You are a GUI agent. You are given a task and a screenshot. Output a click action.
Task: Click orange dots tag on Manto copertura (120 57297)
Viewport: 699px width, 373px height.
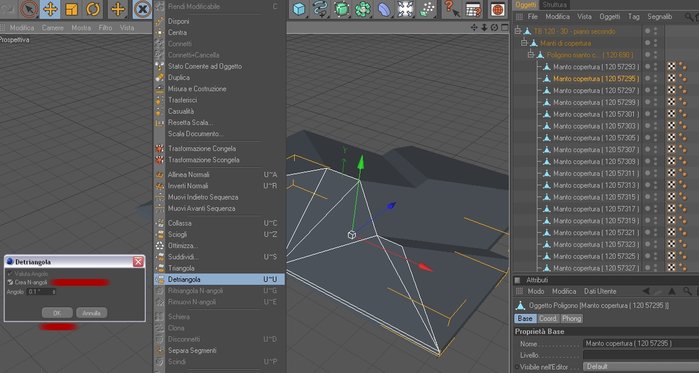click(683, 90)
